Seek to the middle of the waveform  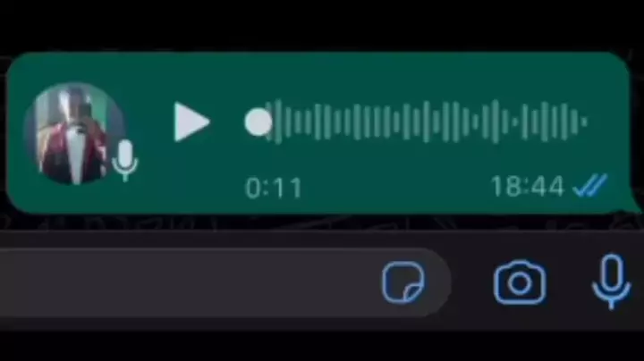[x=428, y=122]
